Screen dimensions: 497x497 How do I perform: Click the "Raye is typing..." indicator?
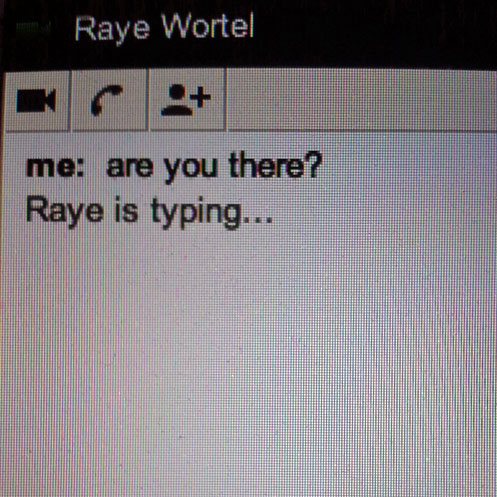(x=149, y=212)
